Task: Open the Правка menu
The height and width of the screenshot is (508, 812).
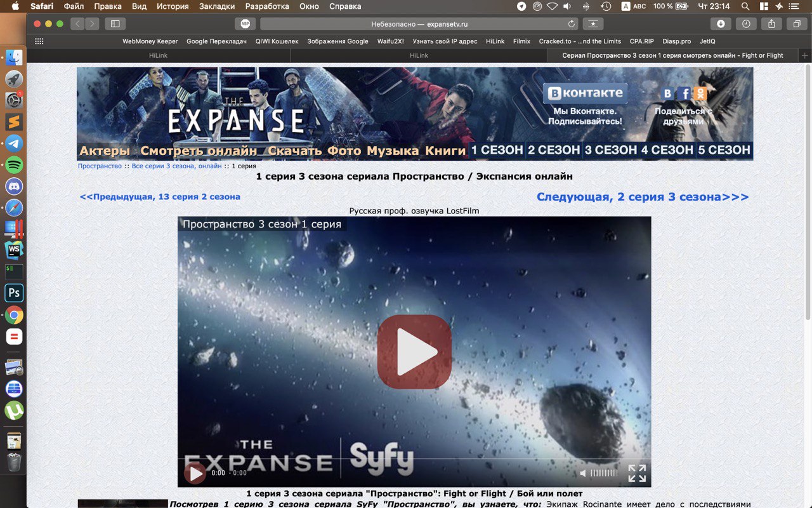Action: click(x=108, y=6)
